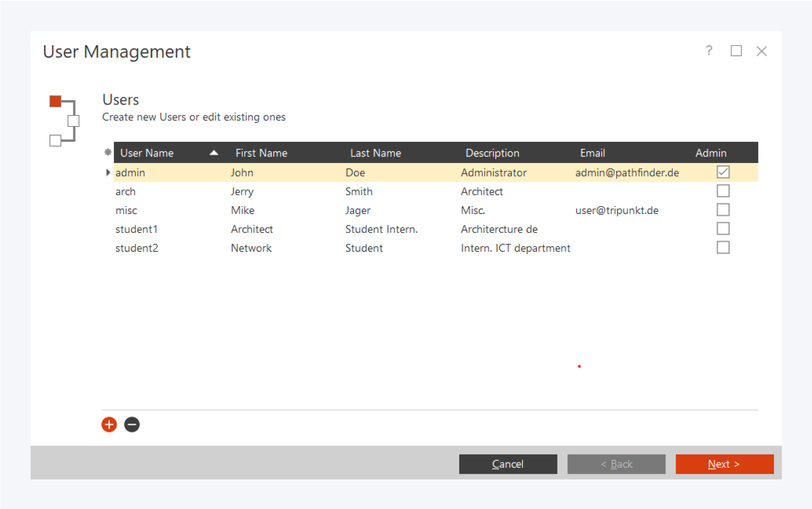This screenshot has height=509, width=812.
Task: Check Admin box for misc user
Action: (723, 210)
